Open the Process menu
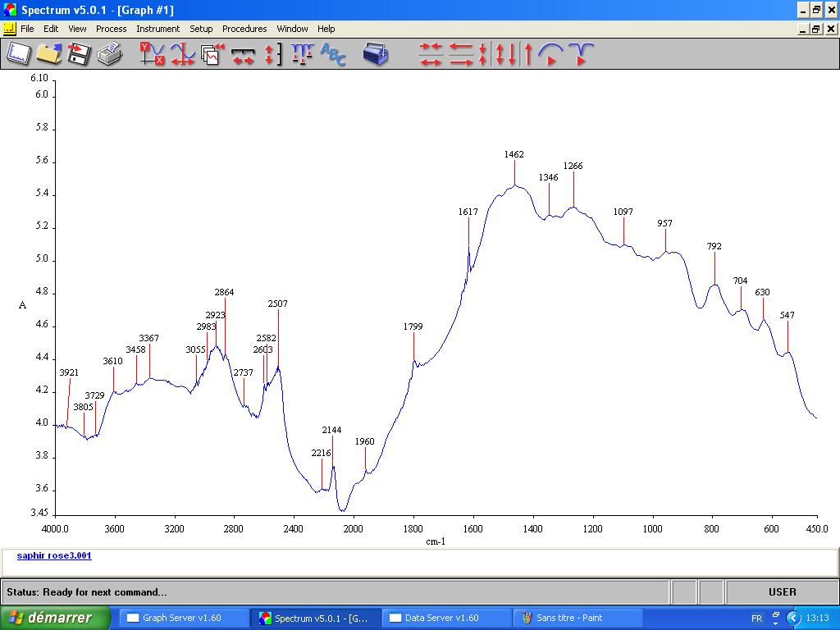840x630 pixels. 111,29
